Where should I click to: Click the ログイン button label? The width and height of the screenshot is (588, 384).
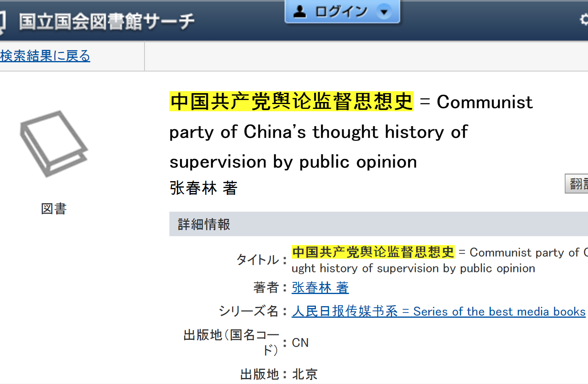pyautogui.click(x=341, y=12)
